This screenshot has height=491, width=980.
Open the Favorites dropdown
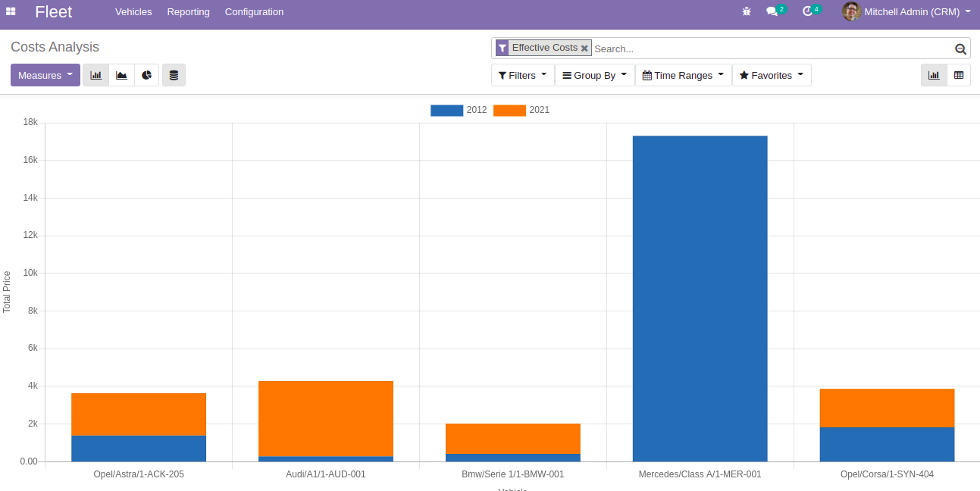(x=772, y=75)
